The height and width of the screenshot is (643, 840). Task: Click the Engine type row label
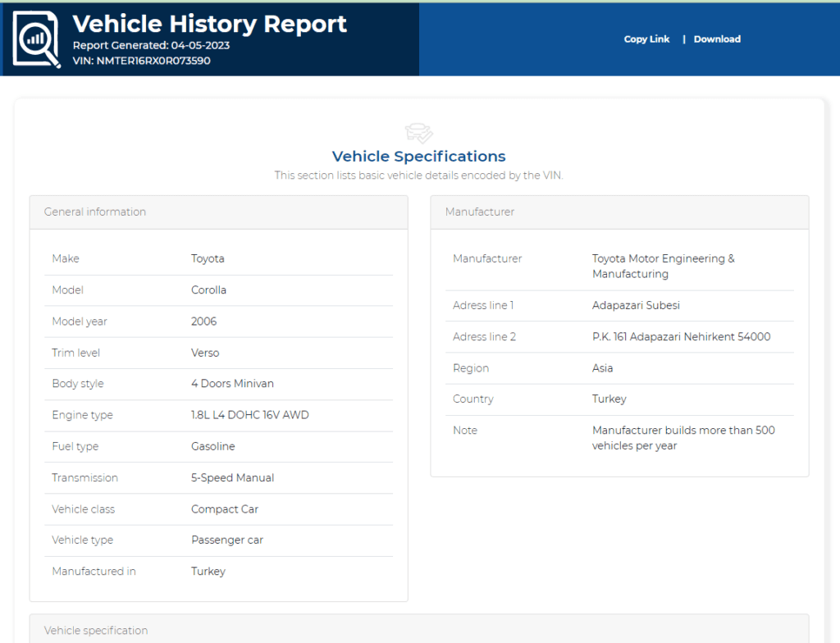[x=83, y=415]
